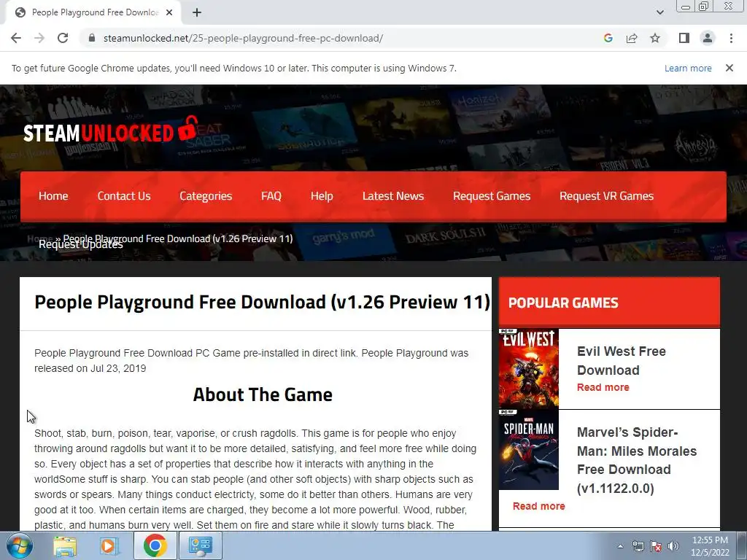Open Spider-Man Miles Morales cover thumbnail
747x560 pixels.
tap(529, 449)
